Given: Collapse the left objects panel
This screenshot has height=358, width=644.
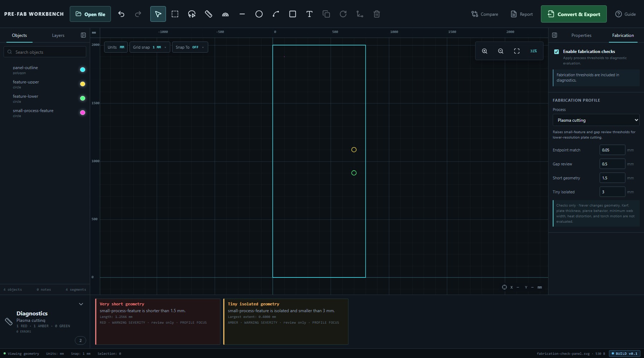Looking at the screenshot, I should (x=83, y=35).
